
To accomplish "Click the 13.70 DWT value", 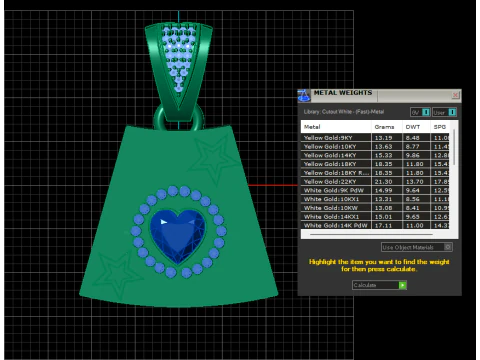I will (415, 182).
